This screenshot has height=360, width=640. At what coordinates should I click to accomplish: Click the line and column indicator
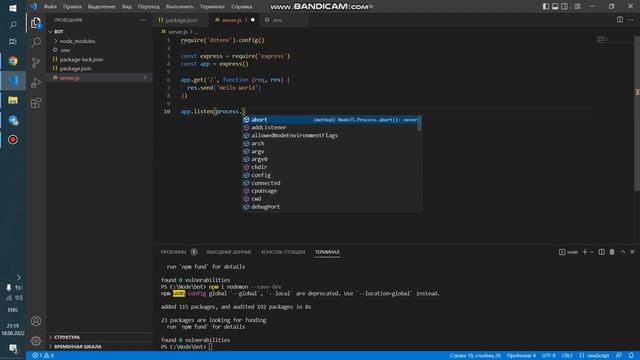[x=475, y=356]
